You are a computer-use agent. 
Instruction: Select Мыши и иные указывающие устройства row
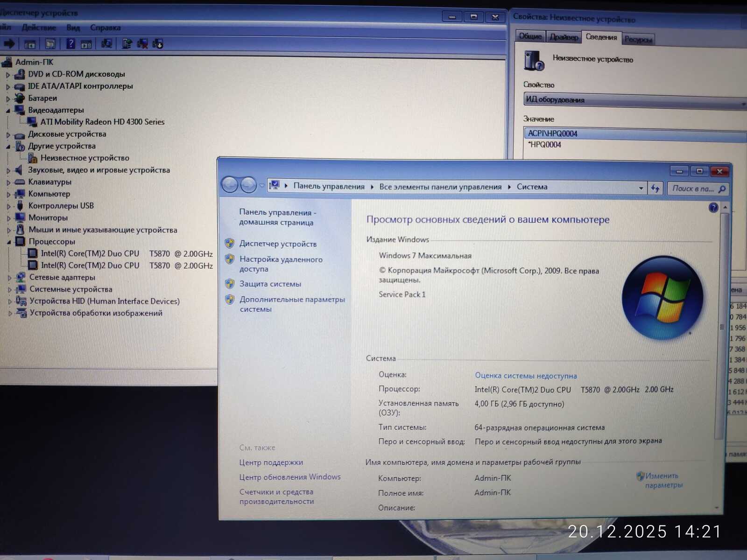click(103, 230)
